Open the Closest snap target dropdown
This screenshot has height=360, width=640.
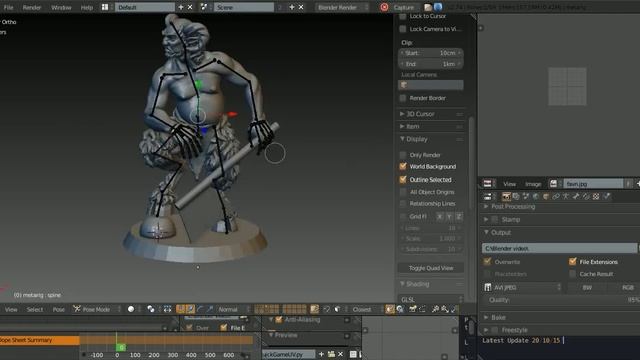[365, 309]
